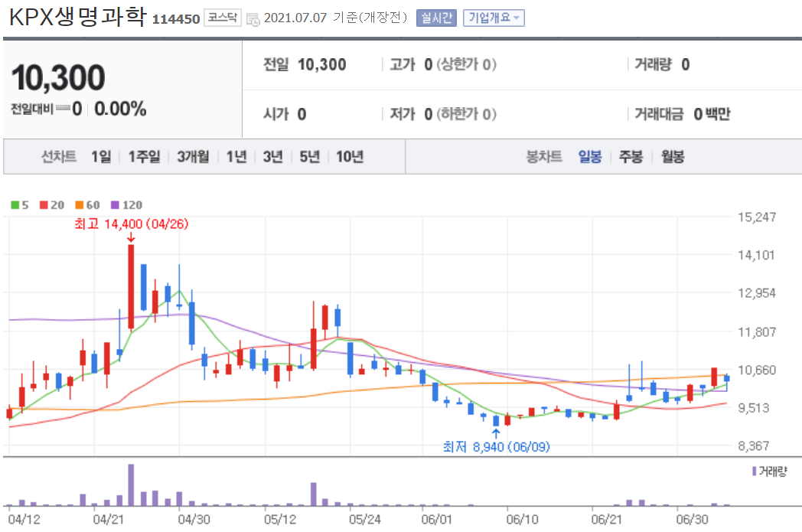The image size is (802, 532).
Task: Select the 3년 line chart tab
Action: [272, 156]
